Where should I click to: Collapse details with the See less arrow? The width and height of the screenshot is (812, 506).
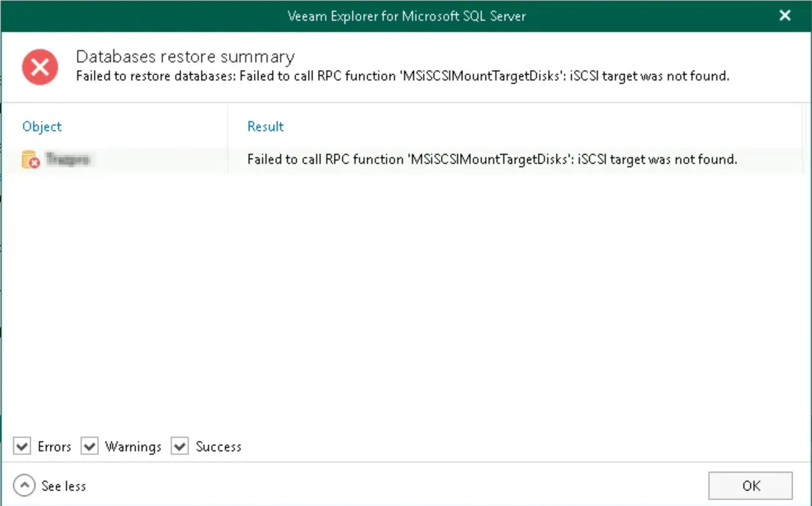pos(24,485)
